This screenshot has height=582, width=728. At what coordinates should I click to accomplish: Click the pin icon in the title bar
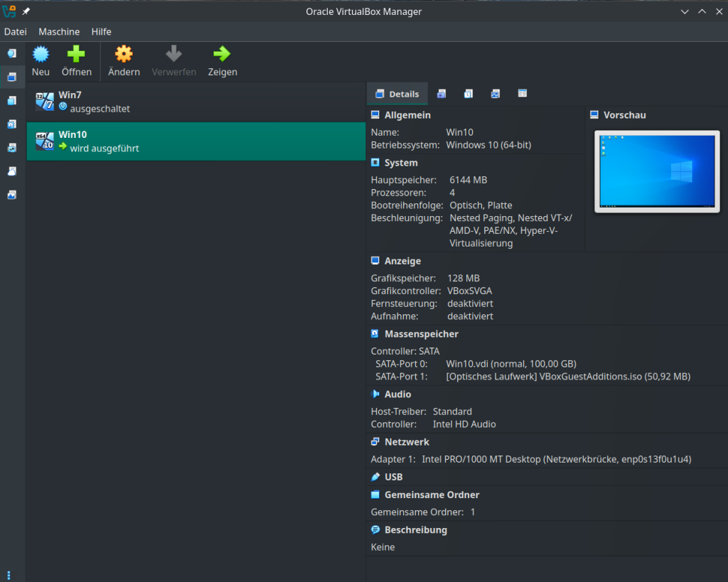coord(26,11)
